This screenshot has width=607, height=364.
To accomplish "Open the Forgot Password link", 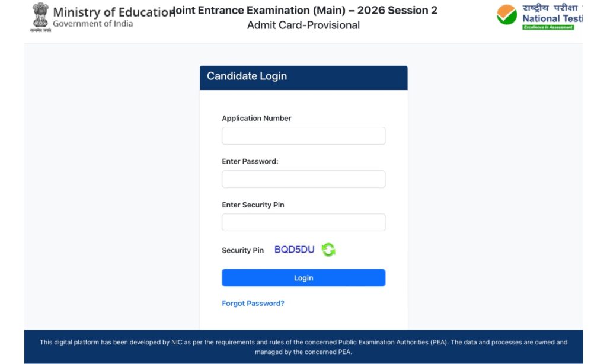I will coord(253,303).
